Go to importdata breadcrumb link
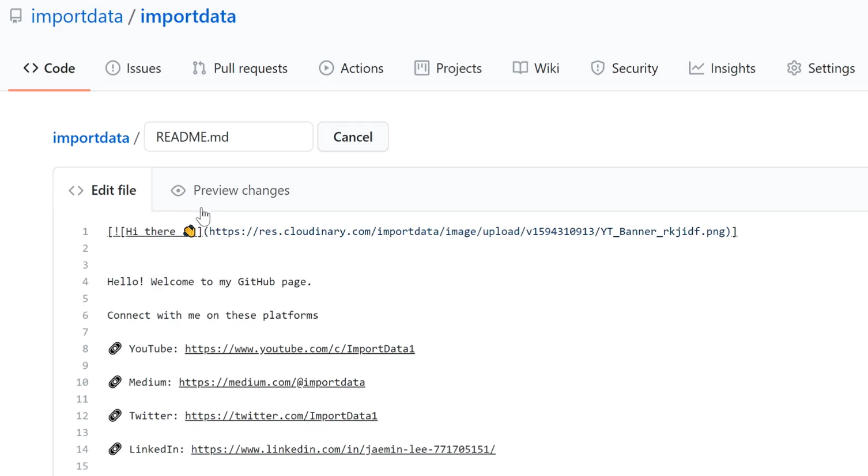This screenshot has height=476, width=868. (x=91, y=138)
